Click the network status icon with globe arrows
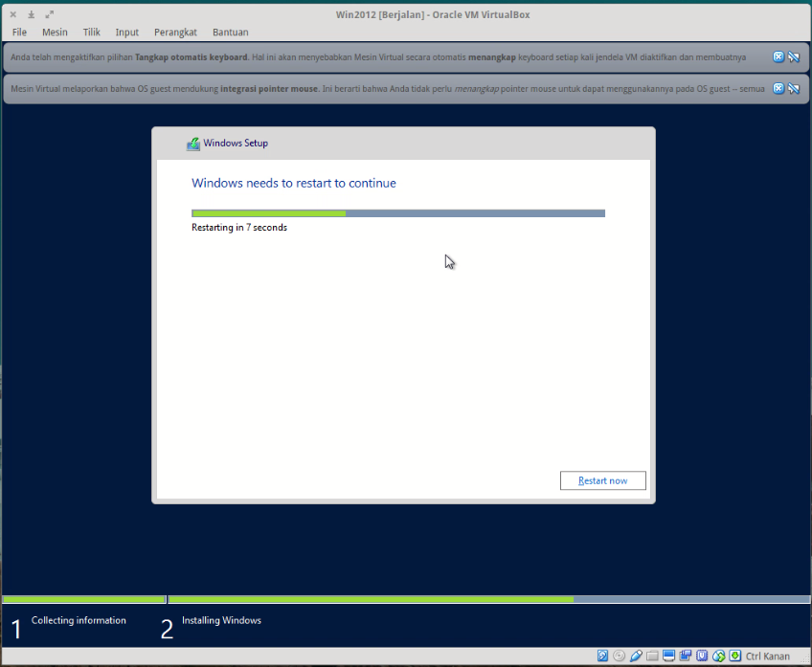The width and height of the screenshot is (812, 667). (718, 656)
